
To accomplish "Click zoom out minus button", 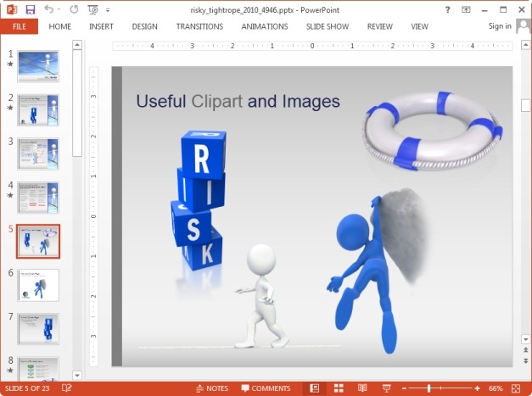I will (404, 388).
